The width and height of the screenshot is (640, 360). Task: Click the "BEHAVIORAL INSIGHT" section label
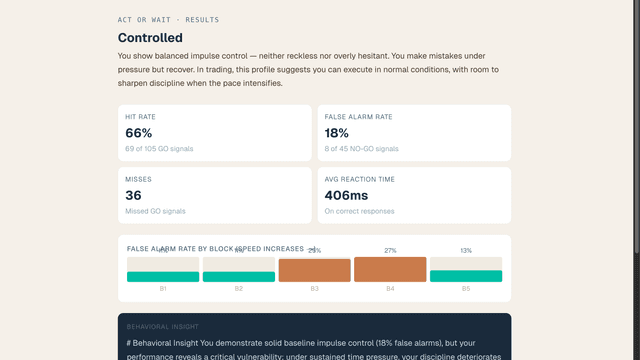tap(162, 327)
